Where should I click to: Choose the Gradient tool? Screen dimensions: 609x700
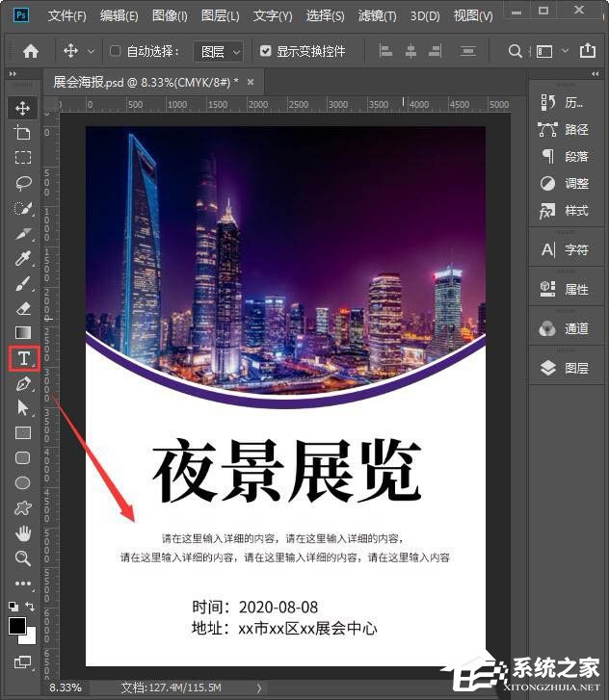click(23, 333)
